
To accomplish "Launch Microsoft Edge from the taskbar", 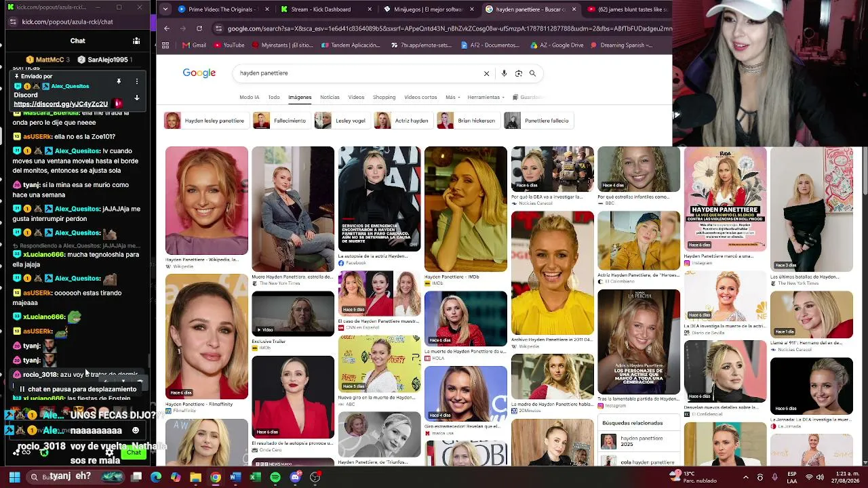I will (156, 477).
